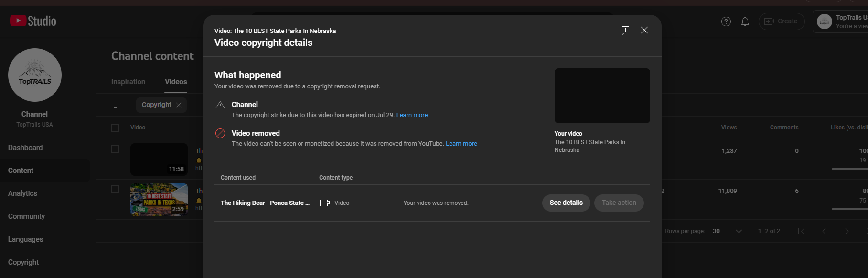This screenshot has width=868, height=278.
Task: Open TopTrails account avatar menu
Action: tap(825, 21)
